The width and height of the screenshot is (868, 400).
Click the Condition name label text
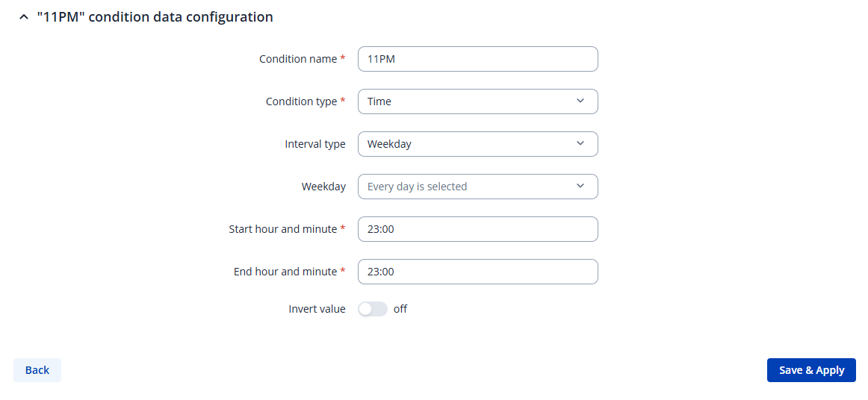[x=298, y=59]
